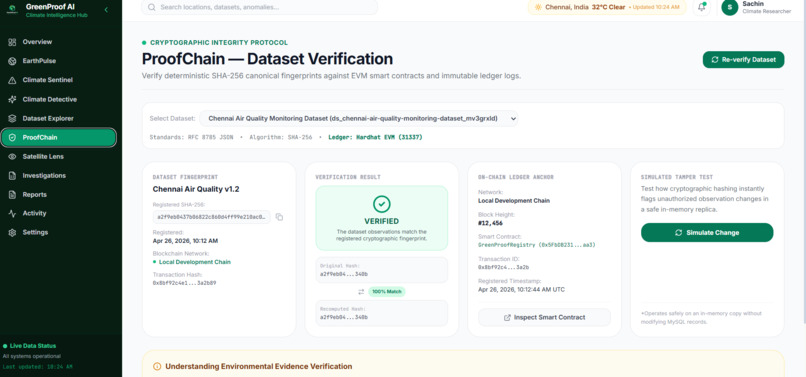This screenshot has width=806, height=377.
Task: Click the Satellite Lens eye icon
Action: click(x=12, y=157)
